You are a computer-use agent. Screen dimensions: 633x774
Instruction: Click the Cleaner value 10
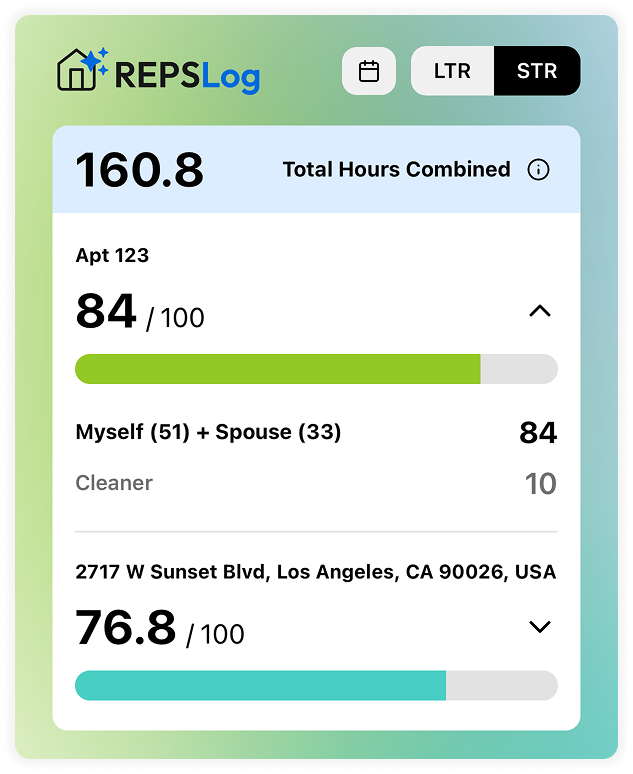tap(541, 483)
